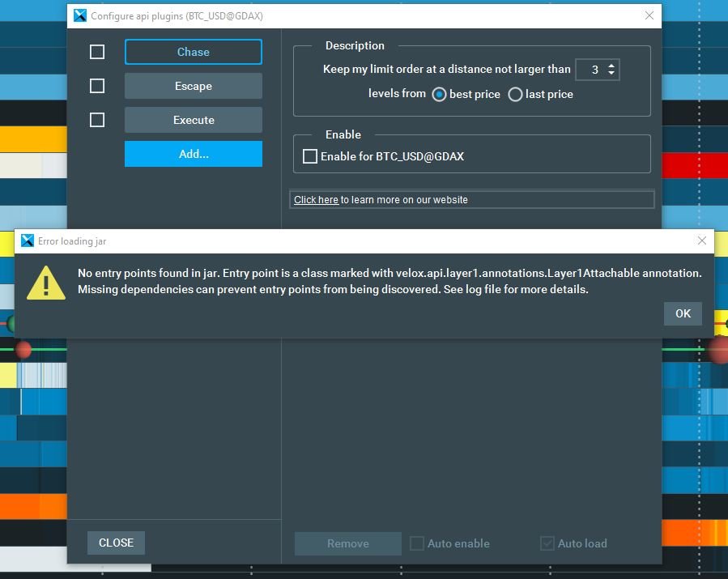The width and height of the screenshot is (728, 579).
Task: Select the 'last price' radio option
Action: [x=515, y=95]
